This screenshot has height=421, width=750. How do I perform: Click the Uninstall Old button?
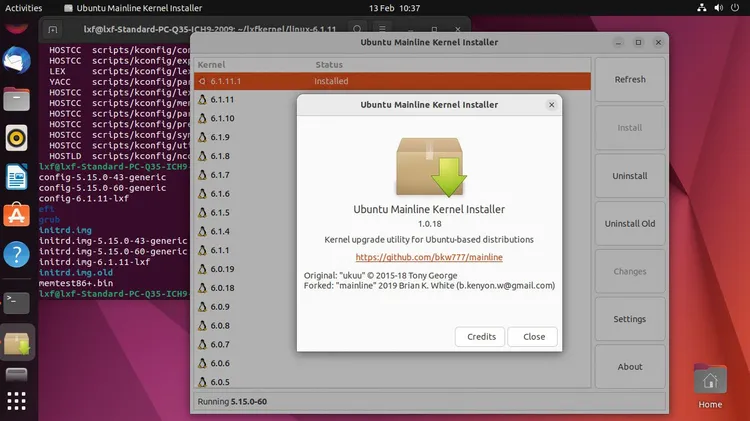[630, 224]
